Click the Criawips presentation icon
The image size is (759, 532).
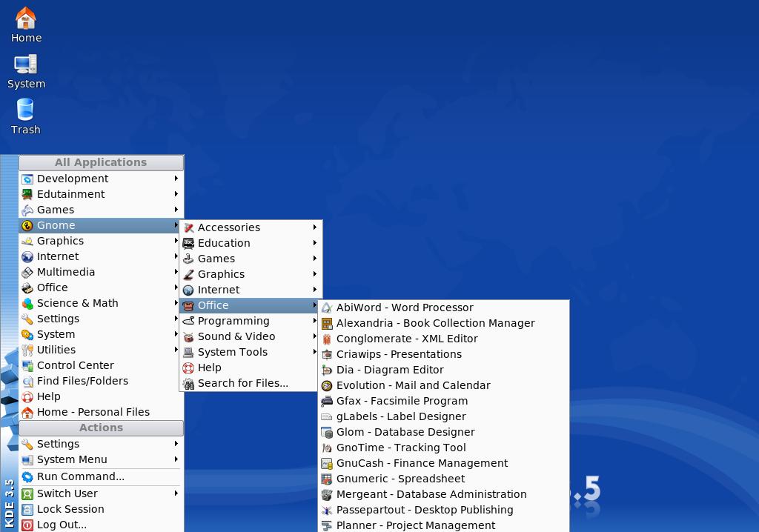327,354
